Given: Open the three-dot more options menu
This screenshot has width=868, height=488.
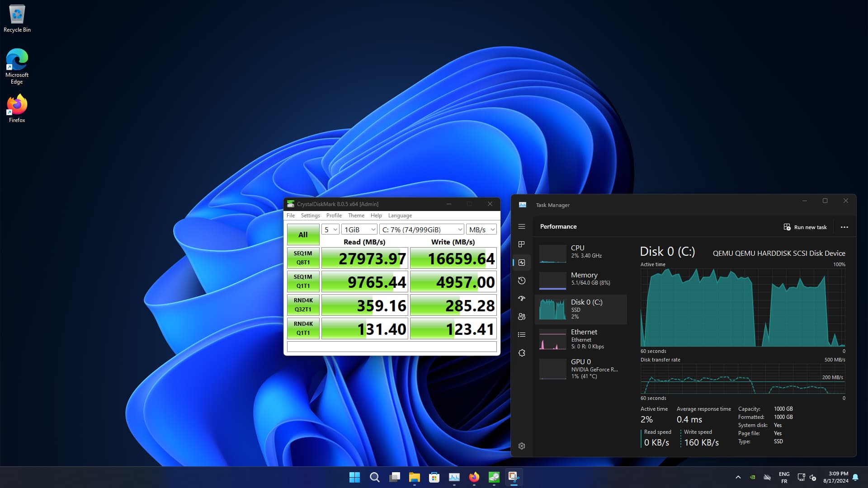Looking at the screenshot, I should pyautogui.click(x=844, y=227).
